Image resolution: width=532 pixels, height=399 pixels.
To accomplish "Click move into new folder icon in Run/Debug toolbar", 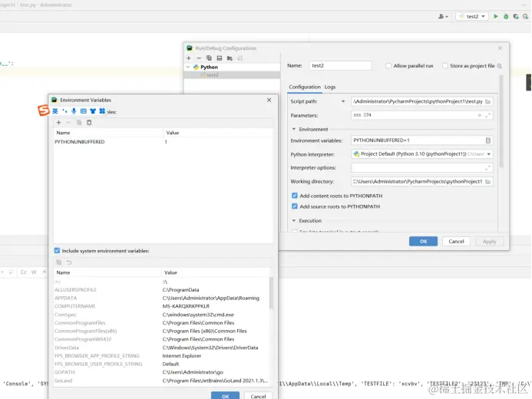I will [230, 58].
